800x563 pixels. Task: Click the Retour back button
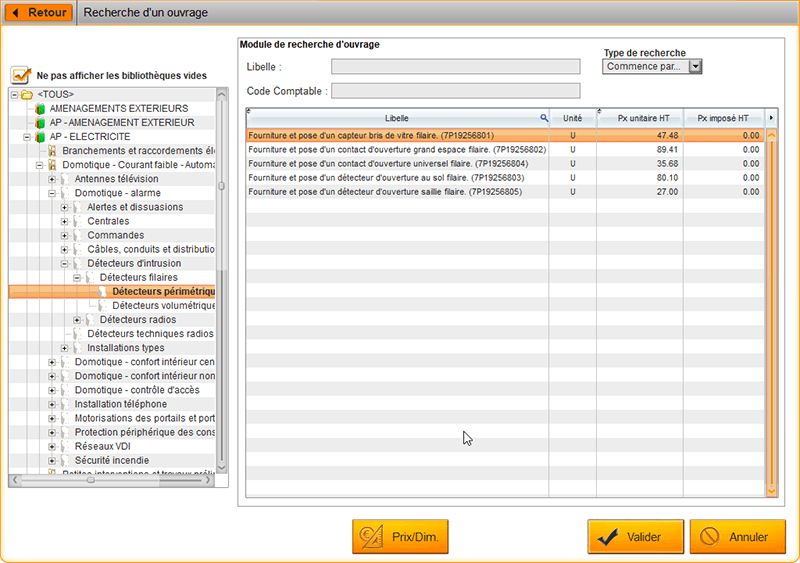[x=39, y=12]
